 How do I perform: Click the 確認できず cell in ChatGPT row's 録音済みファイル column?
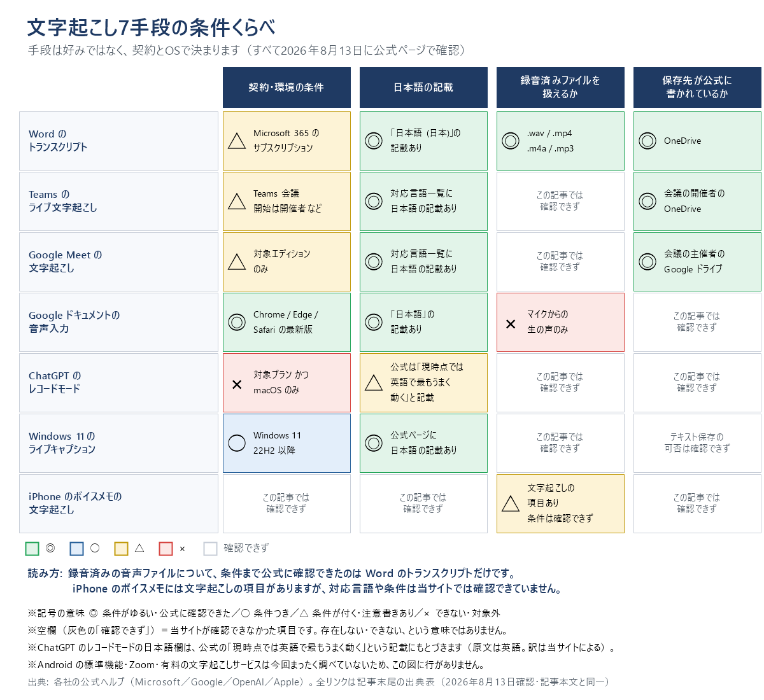[560, 382]
